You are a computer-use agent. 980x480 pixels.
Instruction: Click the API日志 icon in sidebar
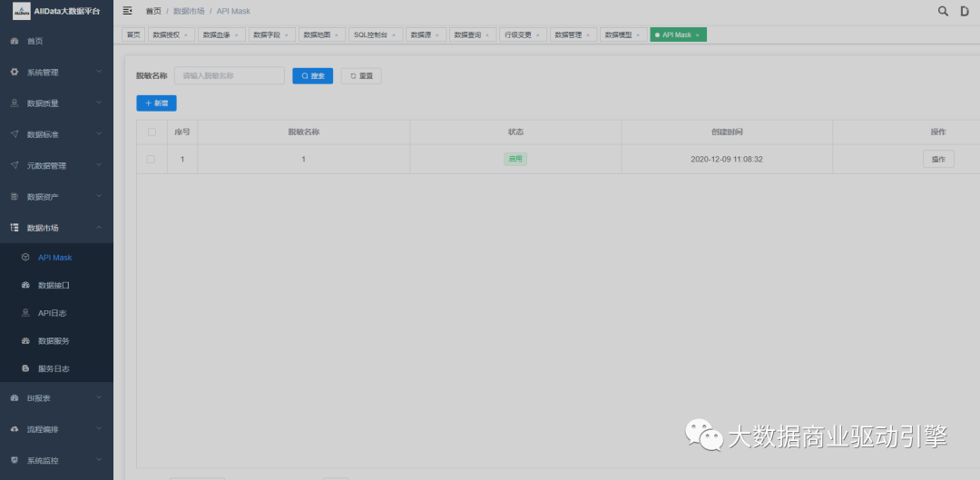point(25,313)
